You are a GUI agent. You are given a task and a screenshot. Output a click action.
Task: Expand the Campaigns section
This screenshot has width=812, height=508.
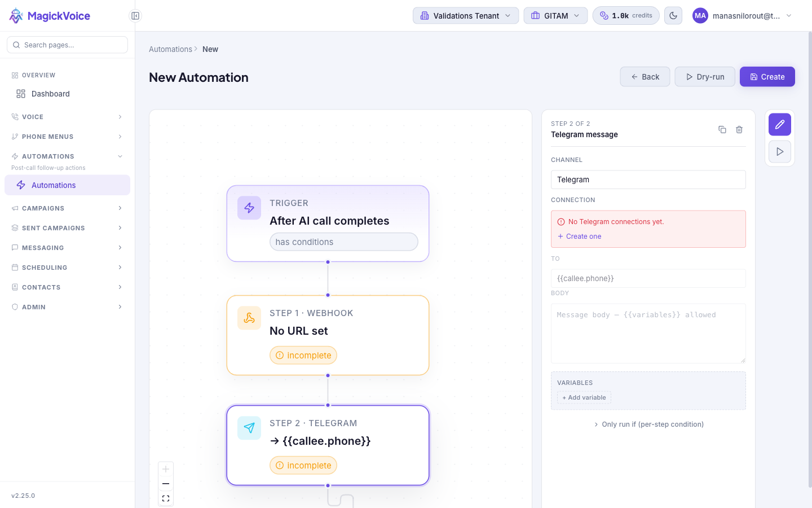pos(67,208)
